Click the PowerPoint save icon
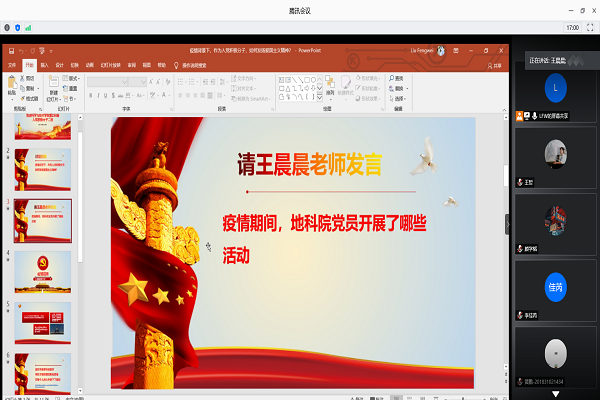Image resolution: width=600 pixels, height=400 pixels. pyautogui.click(x=9, y=49)
